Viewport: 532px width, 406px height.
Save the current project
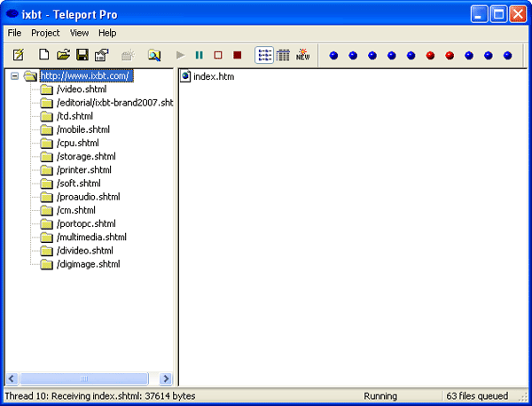[x=82, y=55]
